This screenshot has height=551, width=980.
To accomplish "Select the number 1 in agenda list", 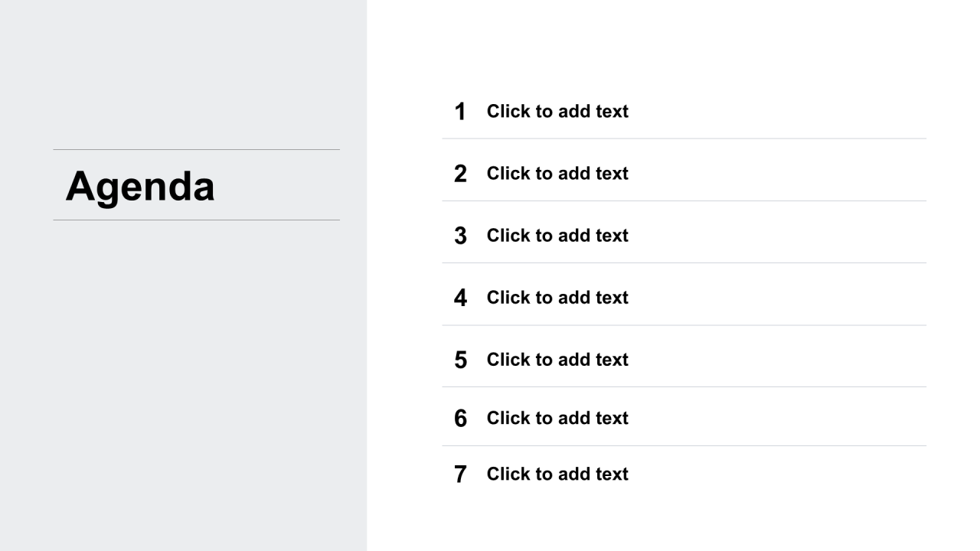I will coord(460,112).
